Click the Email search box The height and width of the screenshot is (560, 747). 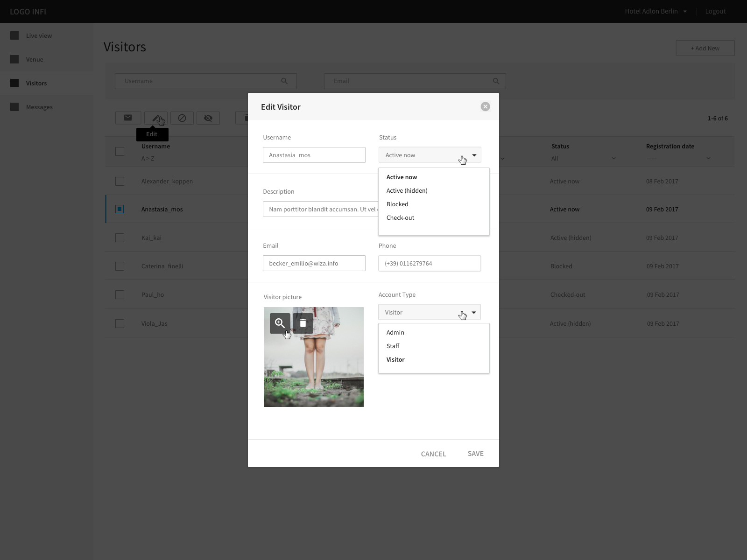coord(415,81)
